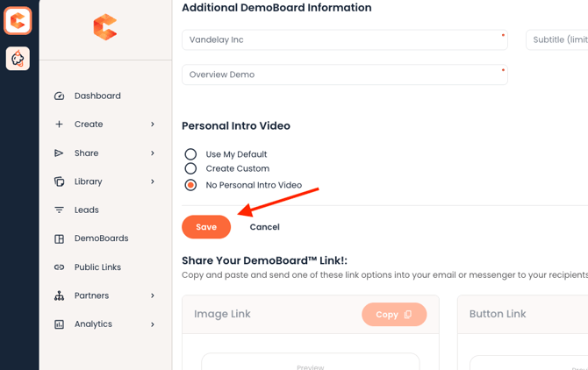Click the Cancel link
Image resolution: width=588 pixels, height=370 pixels.
pos(264,227)
